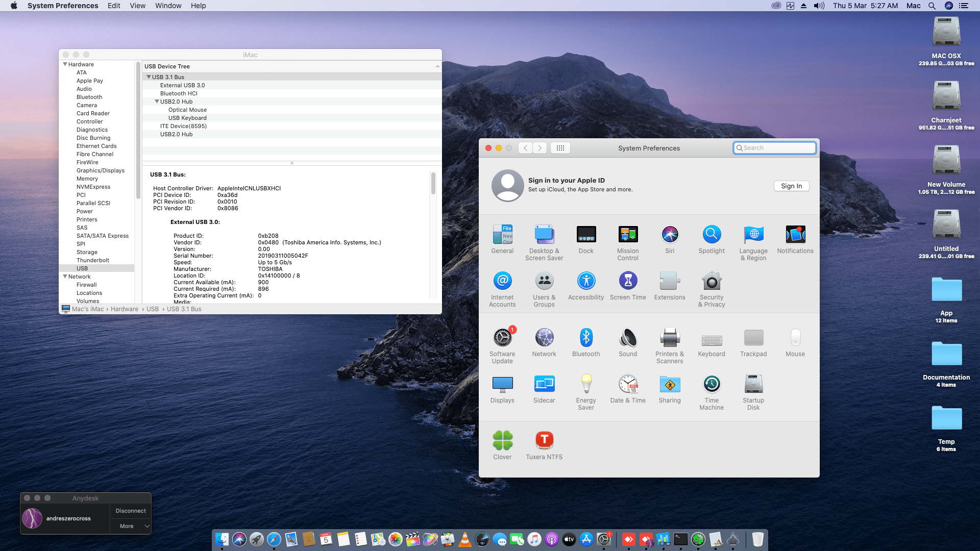980x551 pixels.
Task: Collapse the Hardware section in sidebar
Action: pos(65,64)
